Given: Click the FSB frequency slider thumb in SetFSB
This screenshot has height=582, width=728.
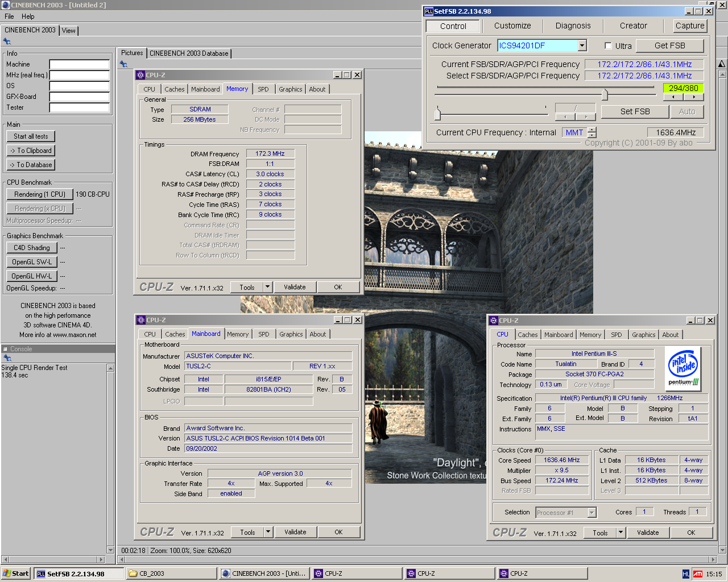Looking at the screenshot, I should click(x=605, y=94).
